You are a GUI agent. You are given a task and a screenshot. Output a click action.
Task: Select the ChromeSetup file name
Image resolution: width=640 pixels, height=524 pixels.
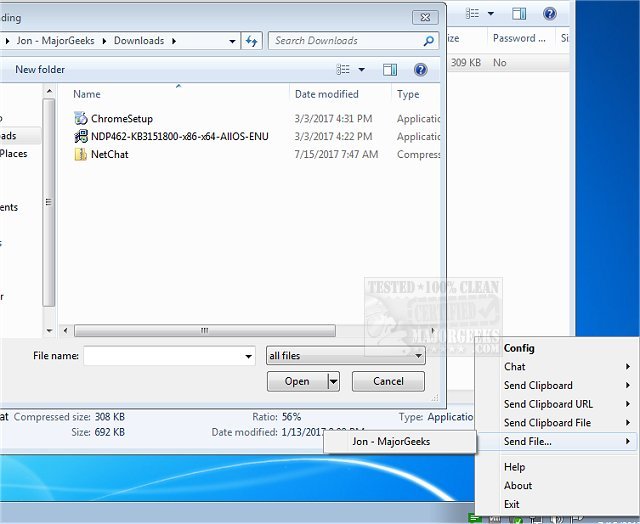coord(122,119)
